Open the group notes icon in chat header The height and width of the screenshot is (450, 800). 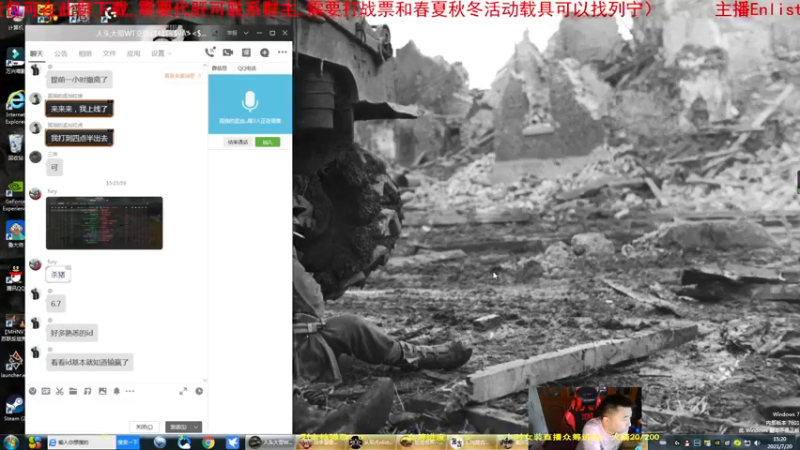click(246, 52)
